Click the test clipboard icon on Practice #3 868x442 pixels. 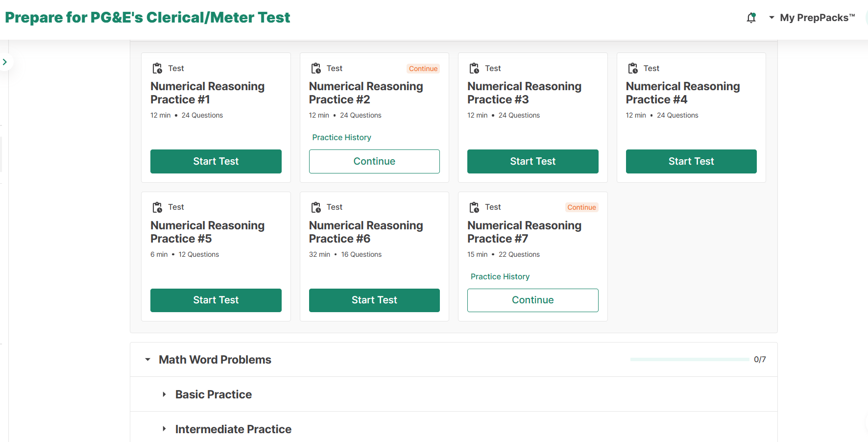474,68
